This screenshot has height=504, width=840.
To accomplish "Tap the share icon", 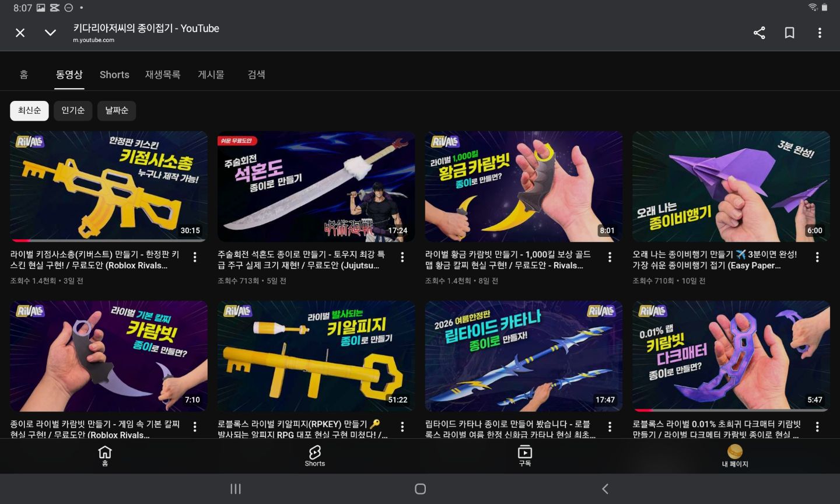I will click(759, 33).
